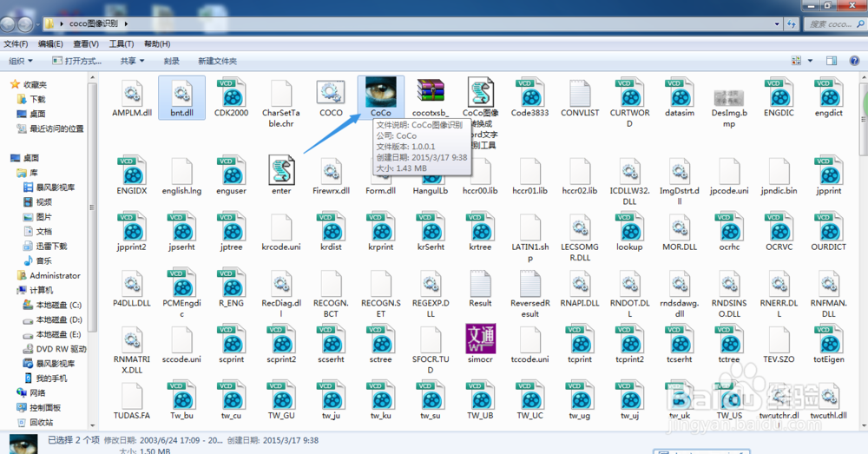Open the 帮助(H) menu
Image resolution: width=868 pixels, height=454 pixels.
click(157, 43)
